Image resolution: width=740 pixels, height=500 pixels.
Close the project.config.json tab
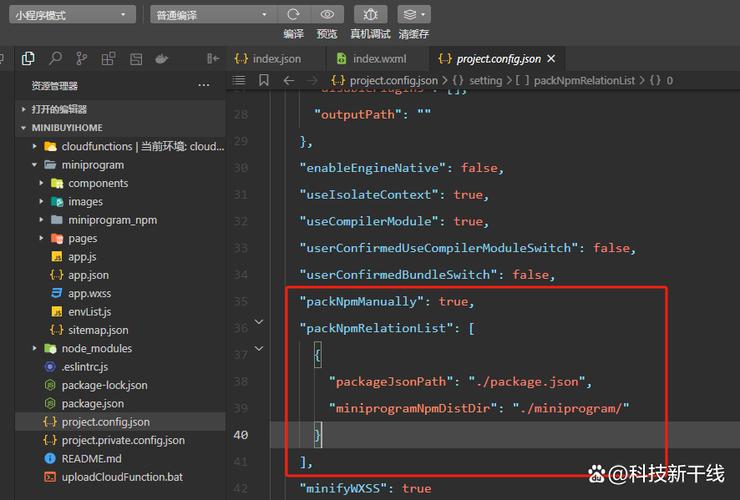[551, 59]
